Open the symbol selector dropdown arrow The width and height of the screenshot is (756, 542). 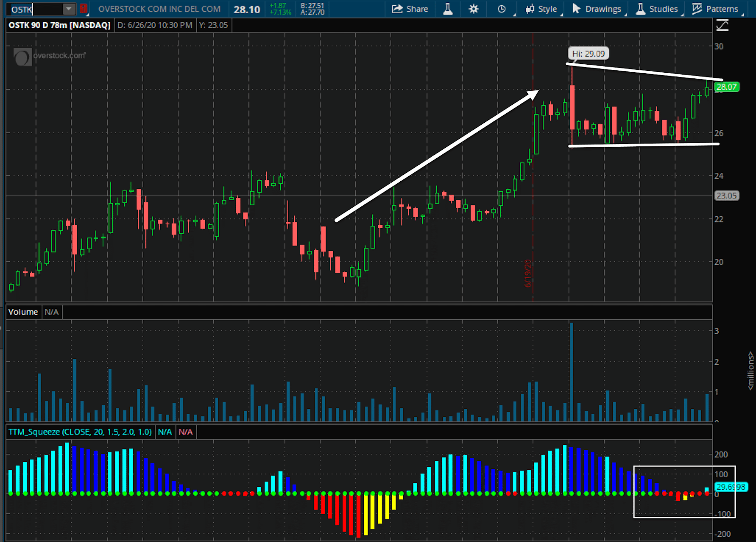click(69, 9)
